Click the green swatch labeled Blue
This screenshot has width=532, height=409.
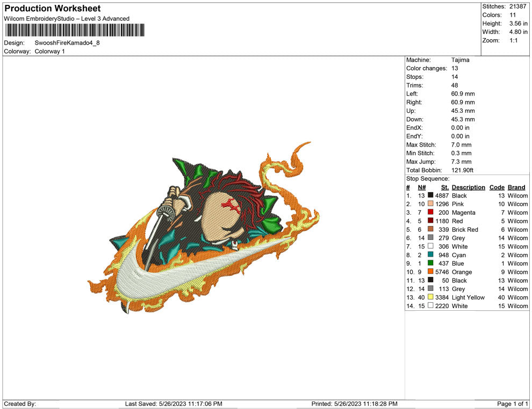430,263
